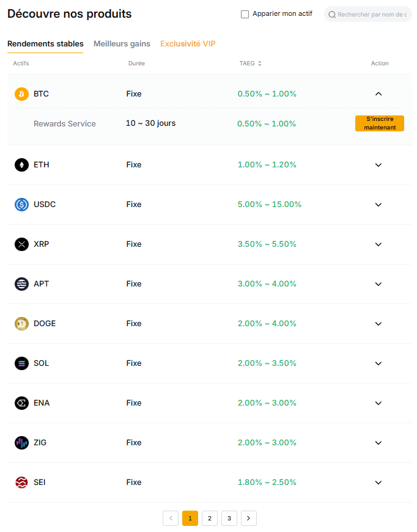417x532 pixels.
Task: Click the SOL coin icon
Action: click(x=21, y=363)
